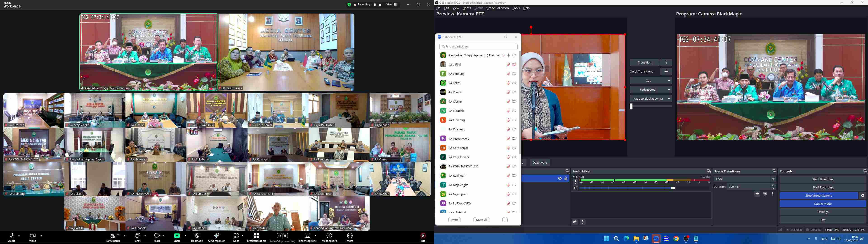Delete scene transition with trash icon

(x=765, y=194)
